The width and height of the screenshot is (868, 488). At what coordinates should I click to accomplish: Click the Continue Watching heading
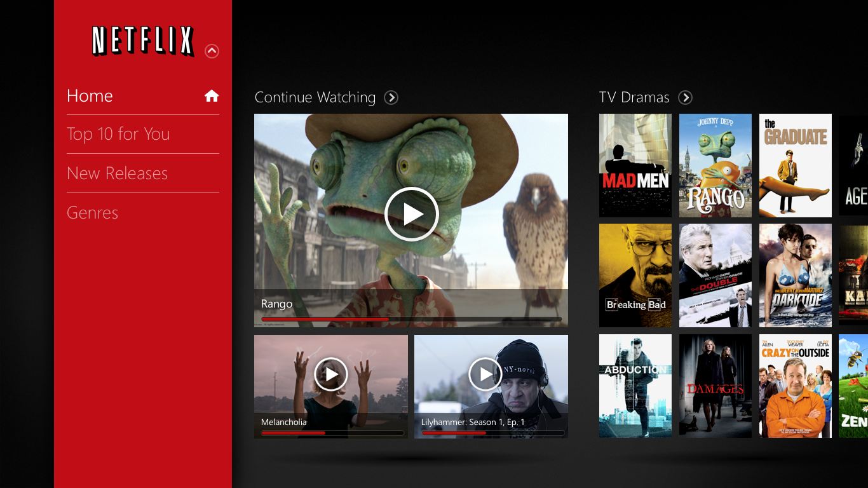coord(315,98)
